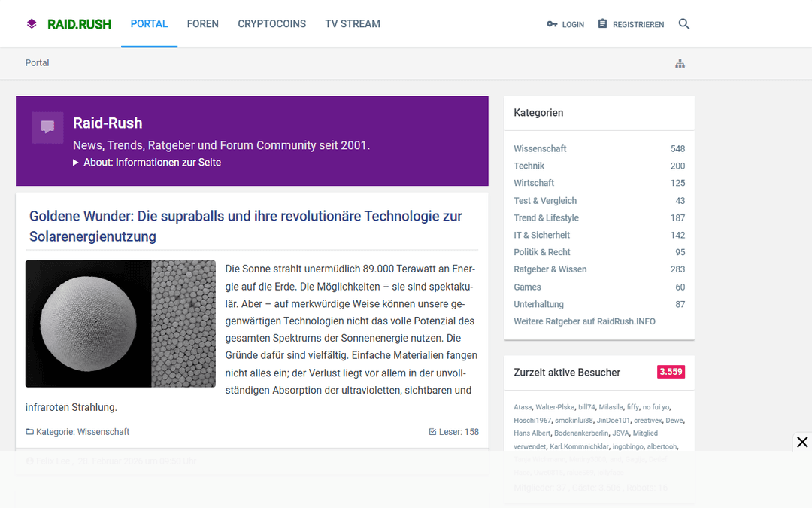Viewport: 812px width, 508px height.
Task: Expand About: Informationen zur Seite
Action: pyautogui.click(x=147, y=163)
